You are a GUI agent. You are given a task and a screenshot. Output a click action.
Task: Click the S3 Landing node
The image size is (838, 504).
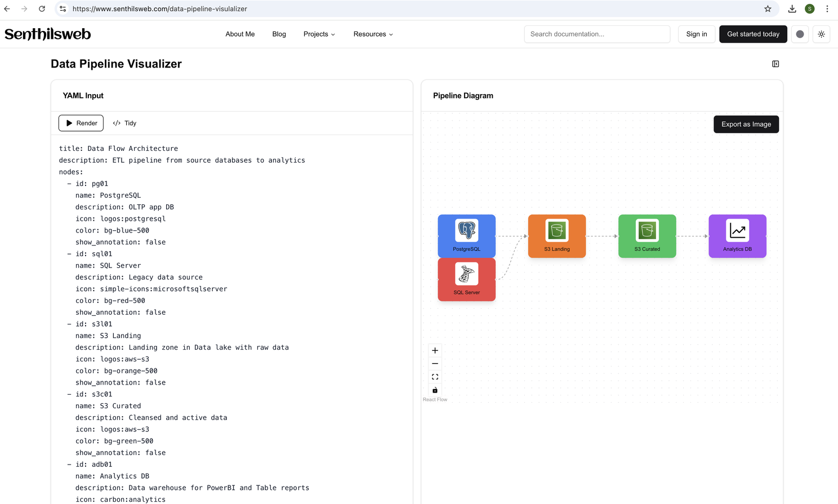tap(556, 236)
